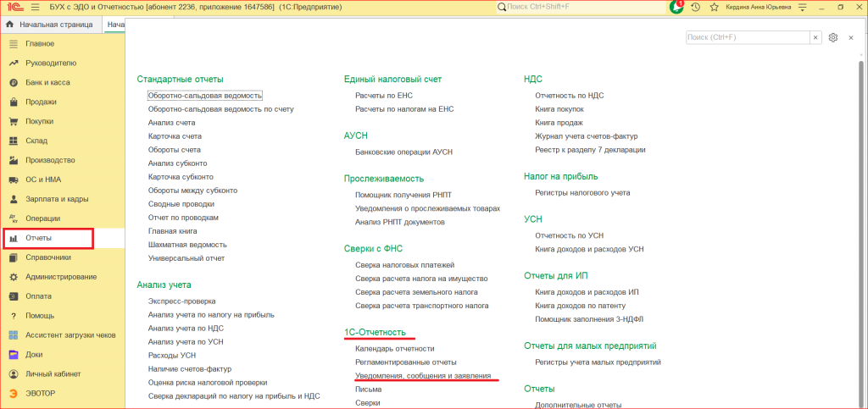
Task: Open Расчеты по ЕНС
Action: tap(384, 96)
